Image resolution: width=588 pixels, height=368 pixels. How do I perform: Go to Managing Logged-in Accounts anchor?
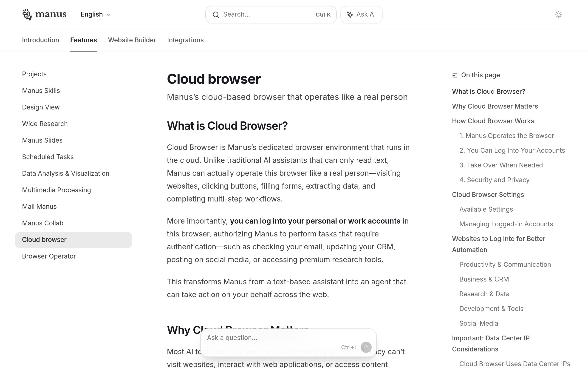point(506,224)
